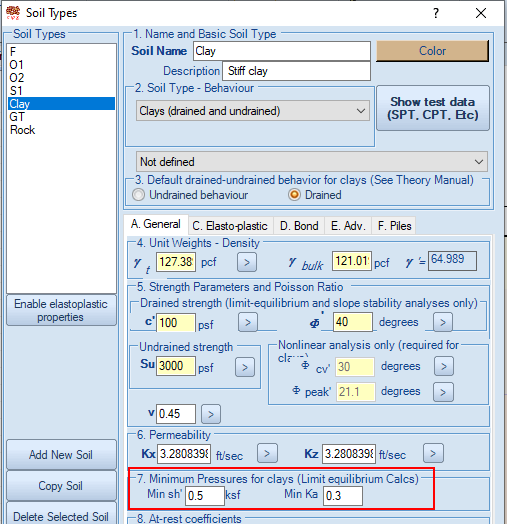
Task: Click the c' cohesion field showing 100
Action: pyautogui.click(x=176, y=322)
